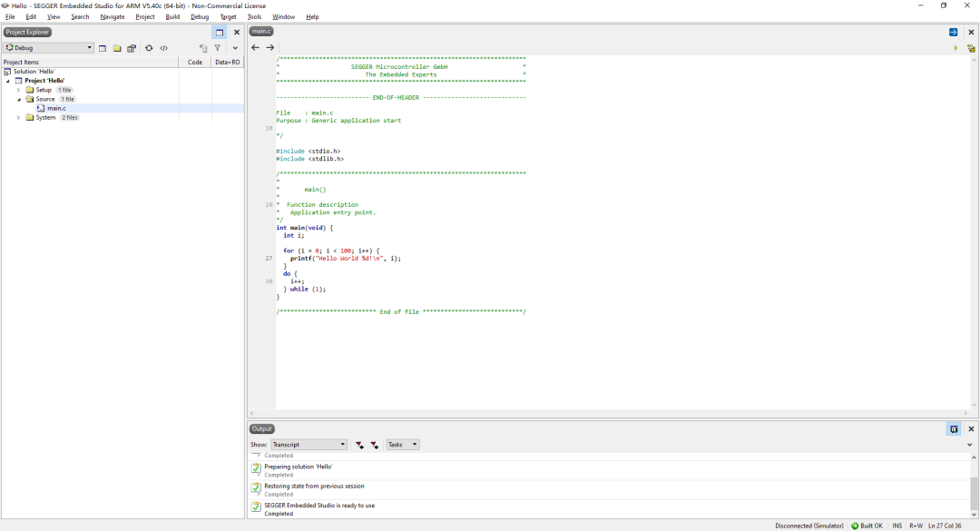The height and width of the screenshot is (531, 980).
Task: Click the yellow build configuration icon in editor toolbar
Action: pyautogui.click(x=971, y=48)
